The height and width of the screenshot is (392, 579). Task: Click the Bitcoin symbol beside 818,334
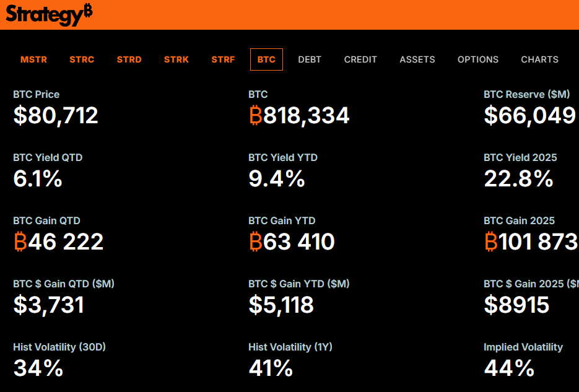coord(256,115)
